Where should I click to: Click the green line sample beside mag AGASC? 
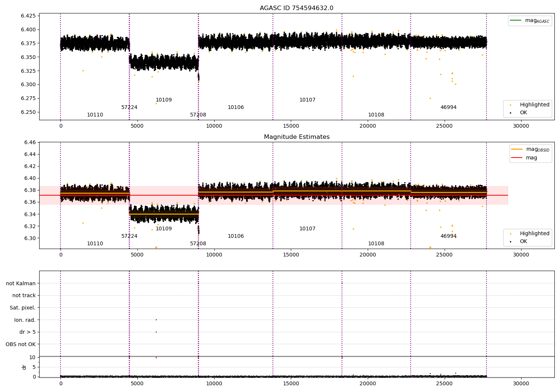tap(516, 21)
